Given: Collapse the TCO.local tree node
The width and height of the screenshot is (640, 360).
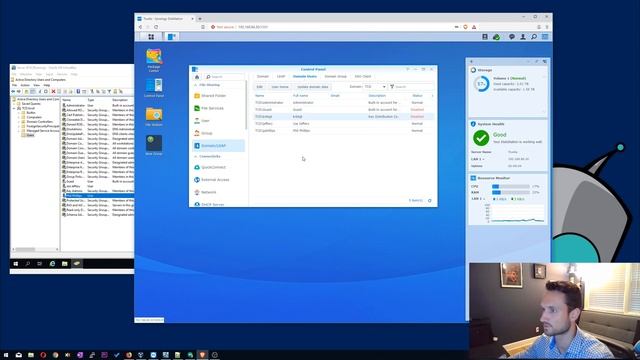Looking at the screenshot, I should point(14,108).
